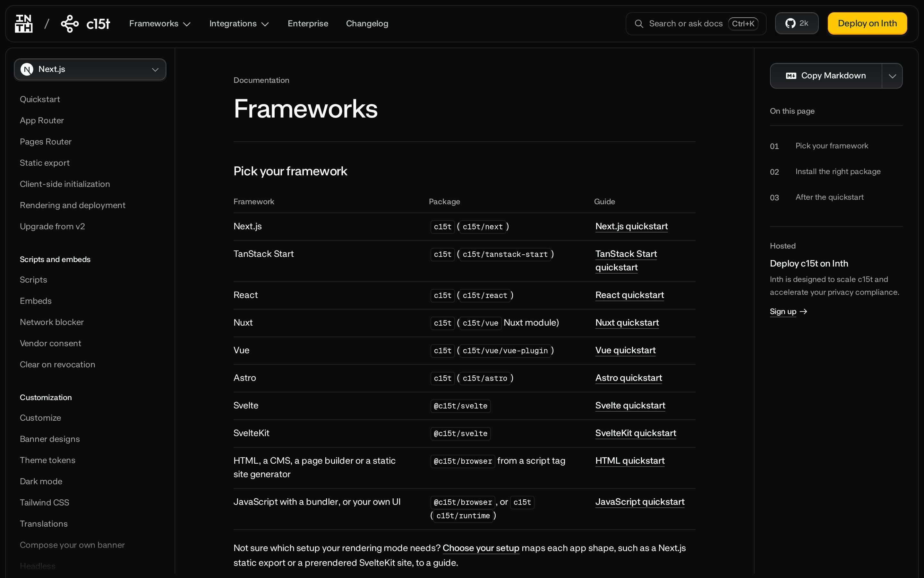Open Upgrade from v2 in the sidebar
The image size is (924, 578).
52,226
